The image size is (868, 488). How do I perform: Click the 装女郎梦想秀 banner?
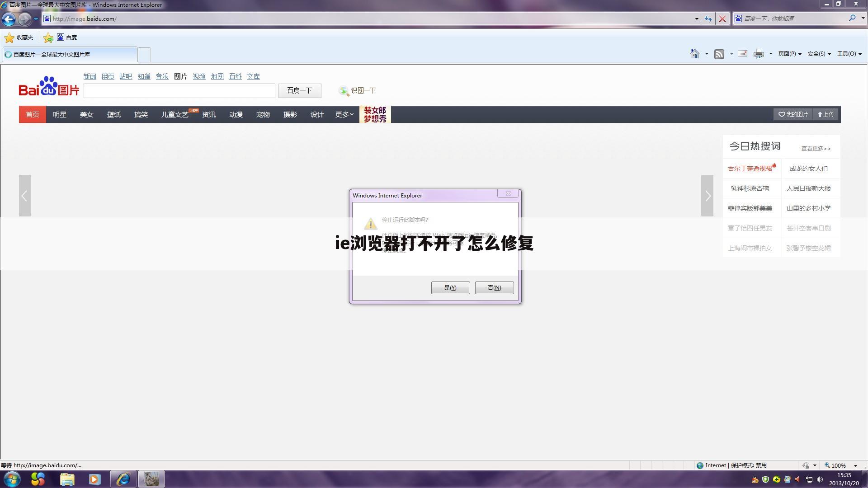(x=375, y=114)
